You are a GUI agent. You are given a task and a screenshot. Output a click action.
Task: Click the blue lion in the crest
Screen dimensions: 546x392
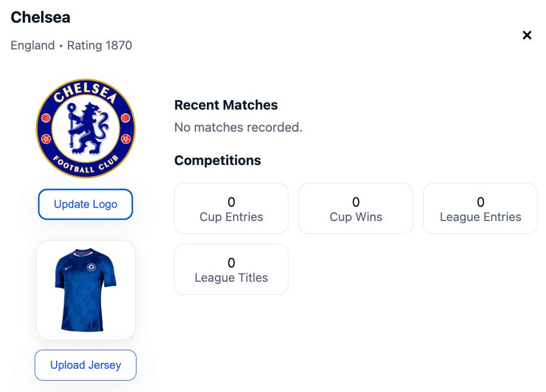88,126
